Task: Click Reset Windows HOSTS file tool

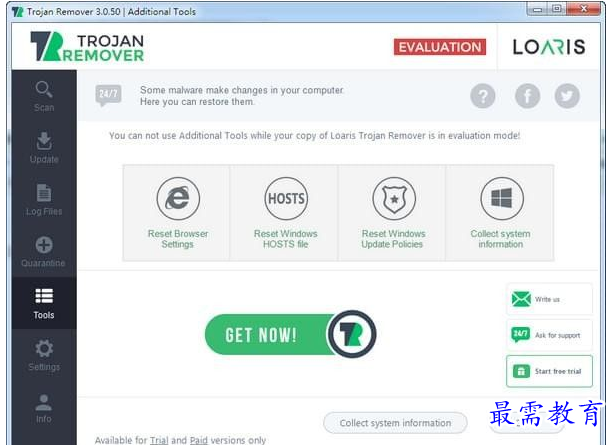Action: click(286, 213)
